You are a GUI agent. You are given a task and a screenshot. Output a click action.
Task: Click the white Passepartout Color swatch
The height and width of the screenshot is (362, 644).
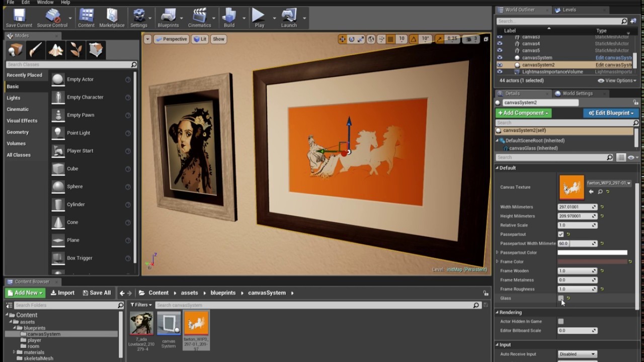(x=593, y=252)
